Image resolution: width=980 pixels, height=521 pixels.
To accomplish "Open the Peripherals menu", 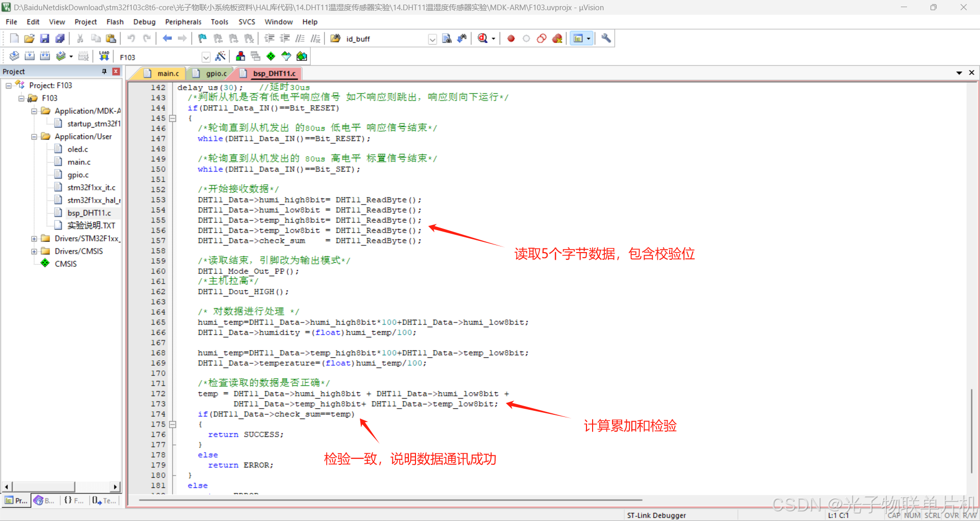I will 183,22.
